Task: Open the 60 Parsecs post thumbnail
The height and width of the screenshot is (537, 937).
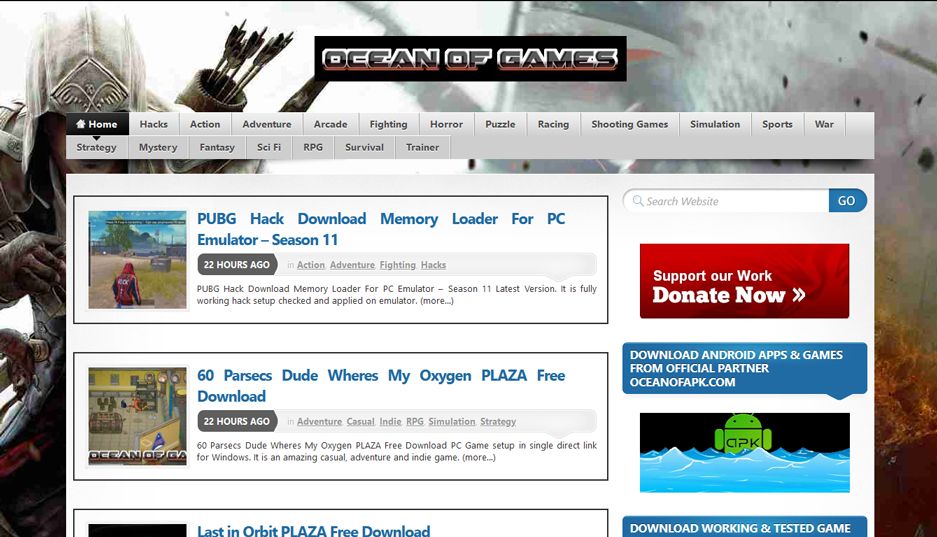Action: 137,416
